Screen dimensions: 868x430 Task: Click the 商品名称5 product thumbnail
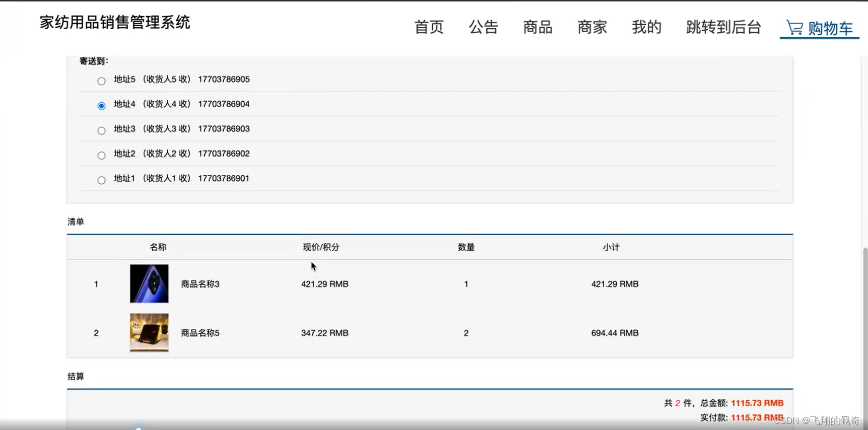click(149, 332)
